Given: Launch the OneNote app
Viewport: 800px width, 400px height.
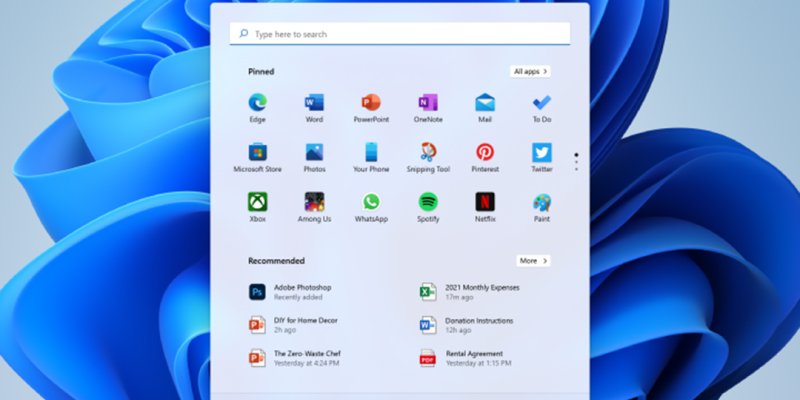Looking at the screenshot, I should pos(428,103).
